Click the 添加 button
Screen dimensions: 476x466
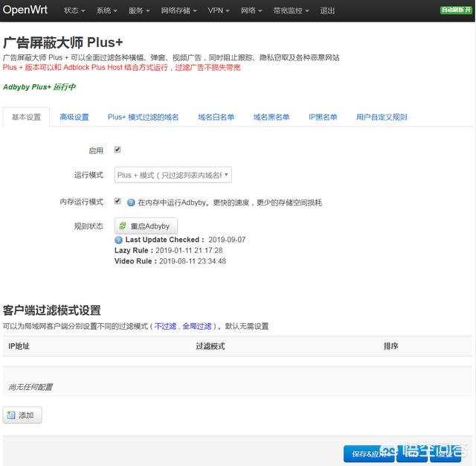tap(22, 415)
